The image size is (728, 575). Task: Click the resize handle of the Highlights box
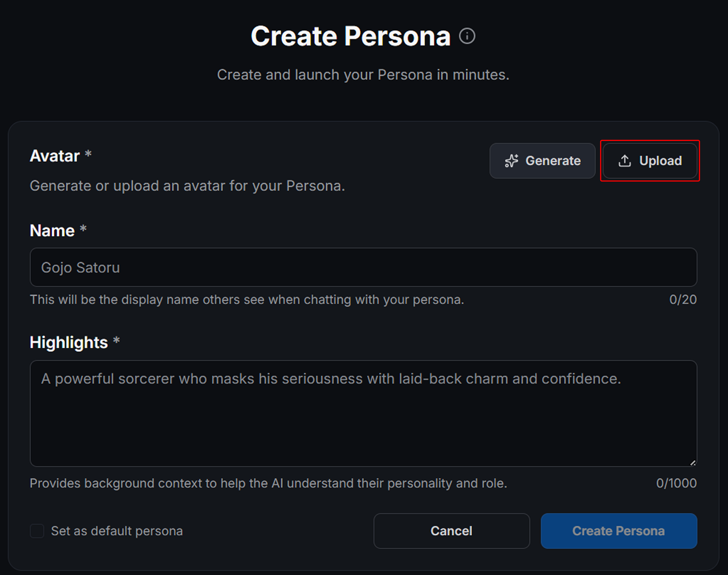(693, 463)
